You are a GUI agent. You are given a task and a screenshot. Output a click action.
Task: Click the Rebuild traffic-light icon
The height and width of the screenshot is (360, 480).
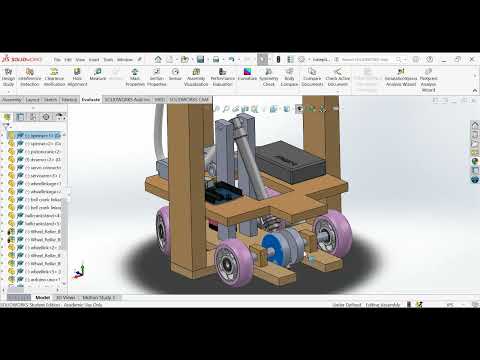tap(278, 59)
